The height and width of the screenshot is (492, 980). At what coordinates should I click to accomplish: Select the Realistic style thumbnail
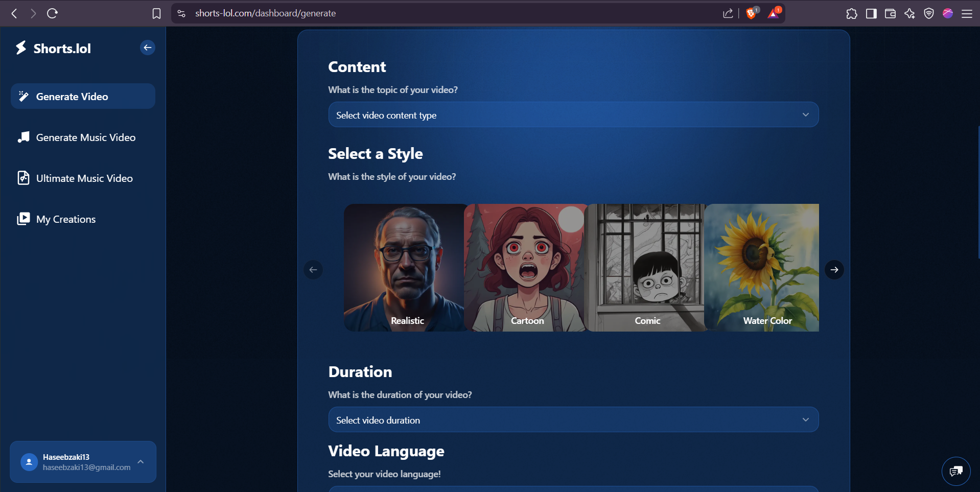tap(404, 268)
